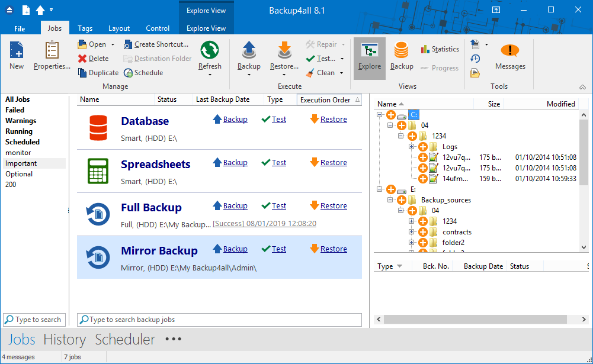Click Backup link for Spreadsheets job
The image size is (593, 364).
tap(235, 163)
